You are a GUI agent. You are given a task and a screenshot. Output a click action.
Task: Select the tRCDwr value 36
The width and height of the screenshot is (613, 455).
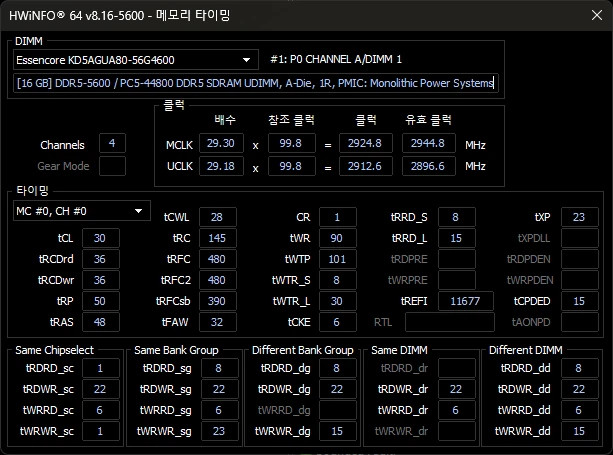pyautogui.click(x=100, y=280)
